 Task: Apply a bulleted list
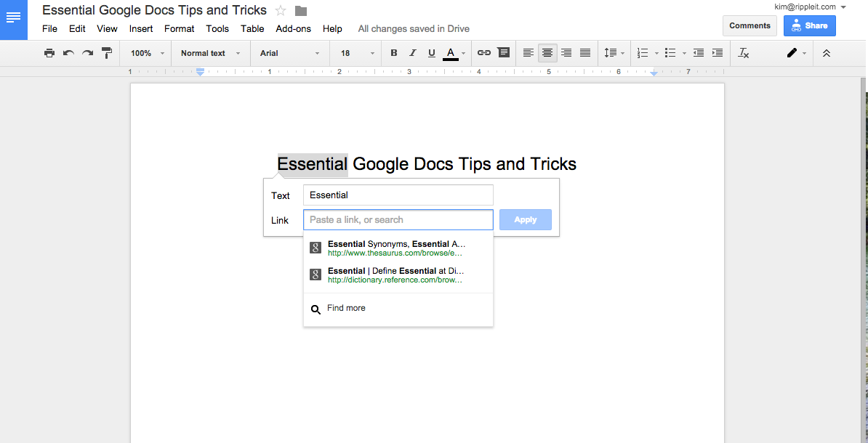coord(670,53)
